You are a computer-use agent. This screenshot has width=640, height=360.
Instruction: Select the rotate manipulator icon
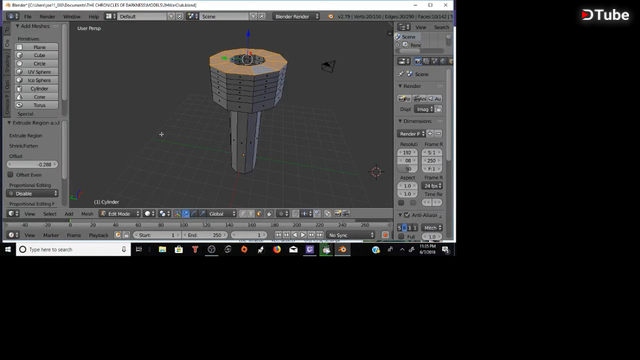pyautogui.click(x=194, y=214)
